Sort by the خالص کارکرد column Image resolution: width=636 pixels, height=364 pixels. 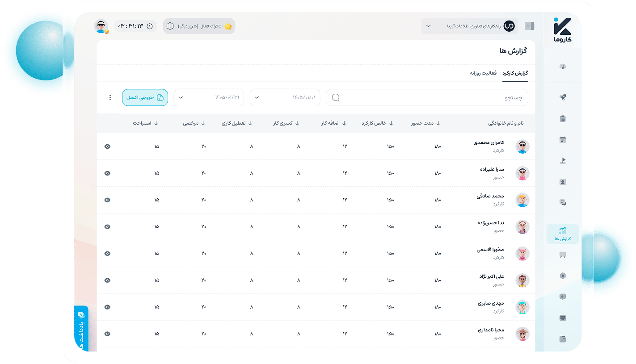(x=378, y=123)
